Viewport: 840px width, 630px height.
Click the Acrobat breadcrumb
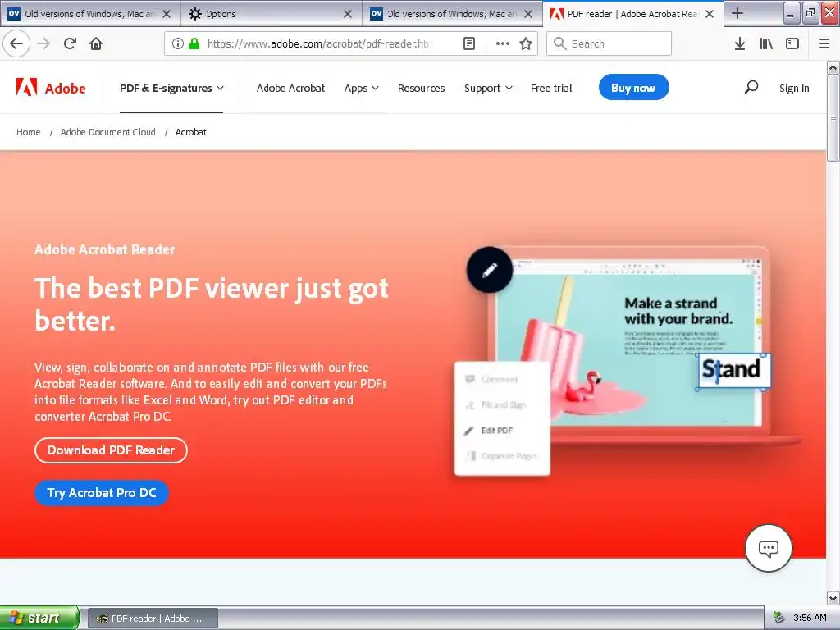(x=190, y=132)
